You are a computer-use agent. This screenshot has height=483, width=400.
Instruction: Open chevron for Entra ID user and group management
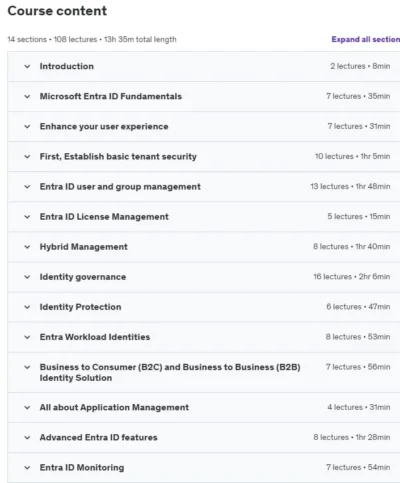[x=27, y=187]
